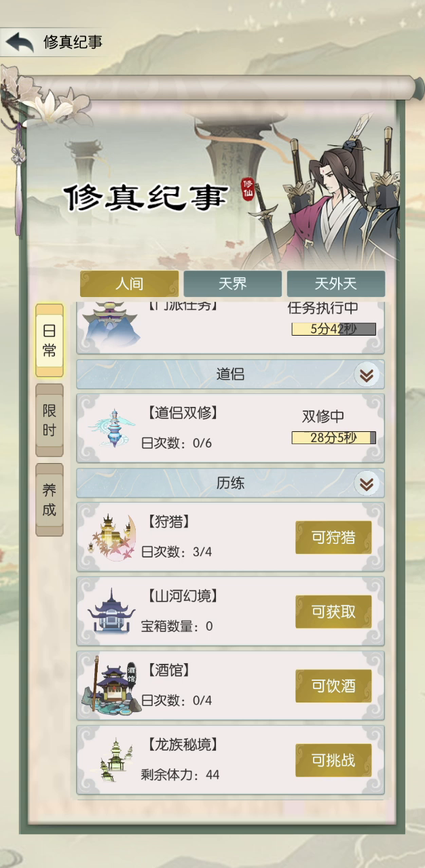Select the 人间 tab
The image size is (425, 868).
click(129, 283)
